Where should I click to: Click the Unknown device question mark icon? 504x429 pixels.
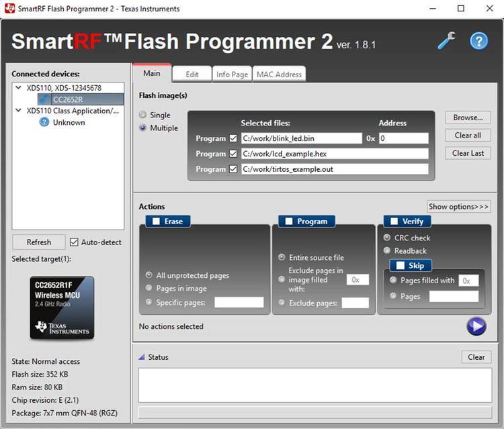(x=44, y=122)
